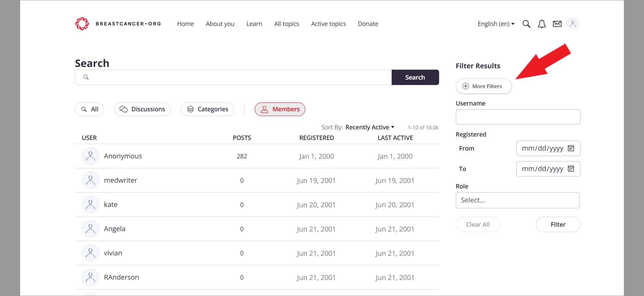
Task: Focus the Username filter field
Action: pyautogui.click(x=518, y=117)
